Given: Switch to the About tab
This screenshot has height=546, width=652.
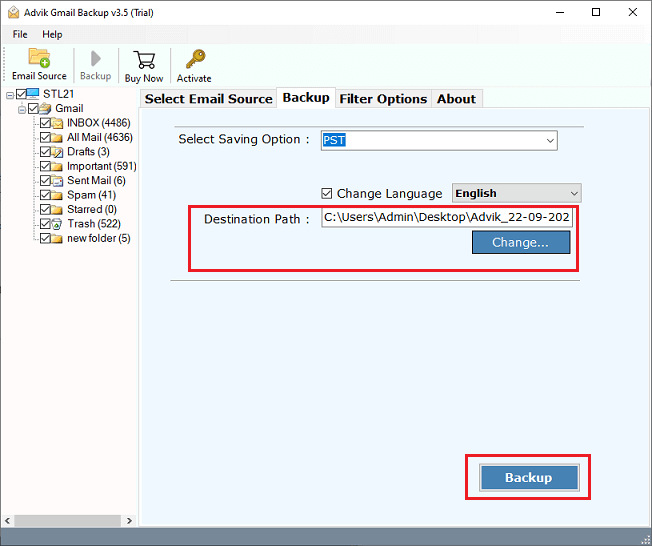Looking at the screenshot, I should click(457, 99).
